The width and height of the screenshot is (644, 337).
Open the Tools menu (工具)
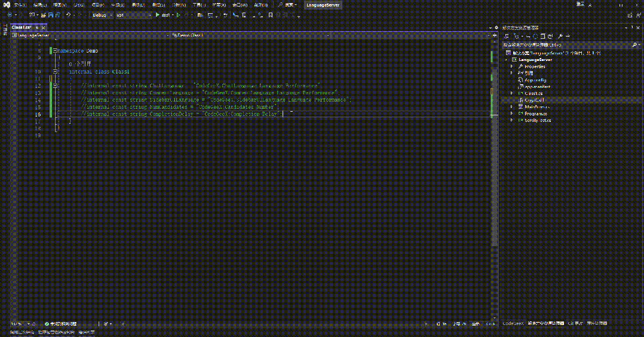[x=199, y=5]
